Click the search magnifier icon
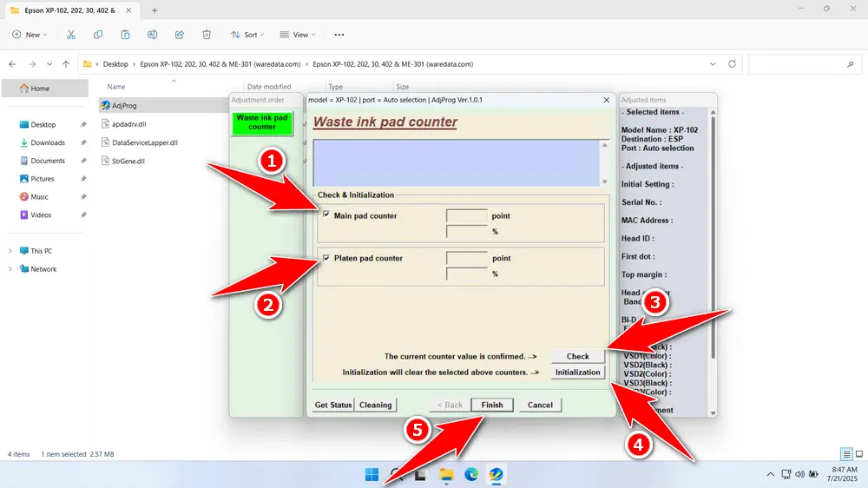The height and width of the screenshot is (488, 868). click(x=851, y=64)
